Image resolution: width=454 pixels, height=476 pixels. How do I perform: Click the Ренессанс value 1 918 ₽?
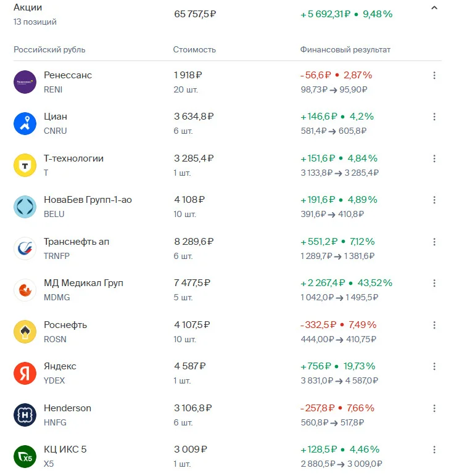pyautogui.click(x=188, y=75)
